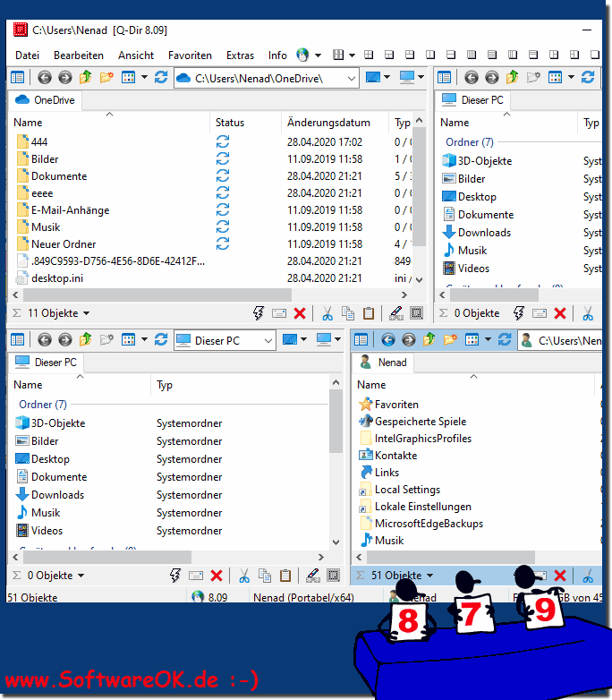The height and width of the screenshot is (700, 612).
Task: Go up one level in top-right pane
Action: (513, 78)
